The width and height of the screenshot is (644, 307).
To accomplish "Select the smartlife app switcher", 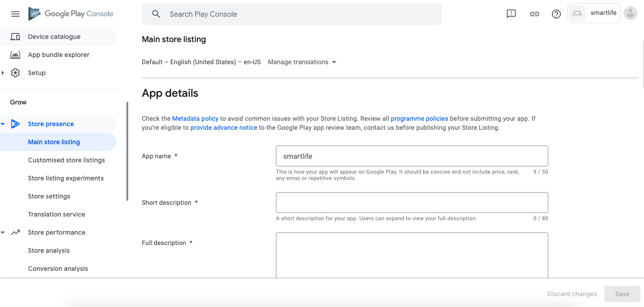I will click(x=593, y=13).
